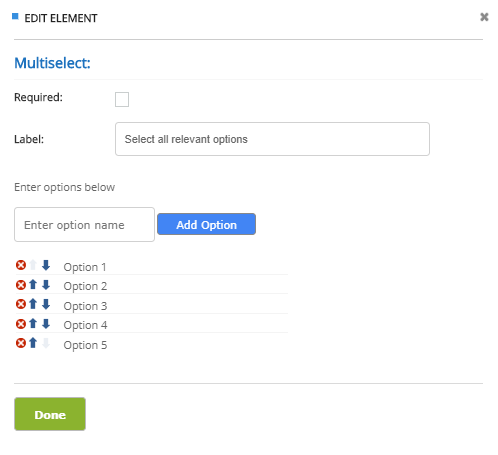Remove Option 5 with red X

(21, 343)
